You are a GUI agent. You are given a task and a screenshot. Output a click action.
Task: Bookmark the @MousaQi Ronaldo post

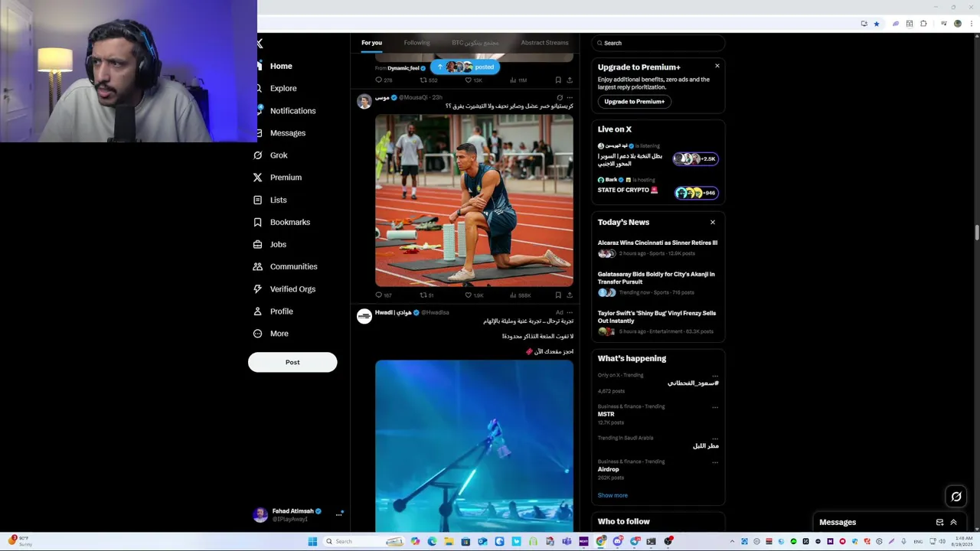[x=558, y=295]
